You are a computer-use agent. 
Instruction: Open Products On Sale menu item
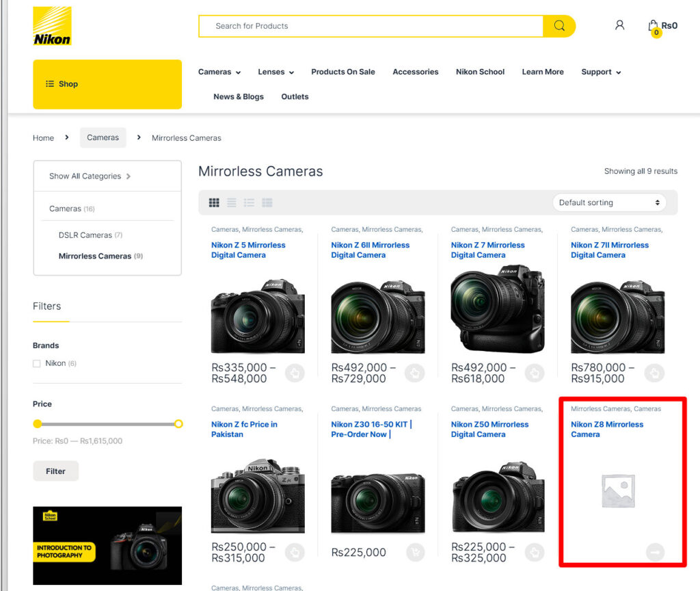pyautogui.click(x=343, y=72)
